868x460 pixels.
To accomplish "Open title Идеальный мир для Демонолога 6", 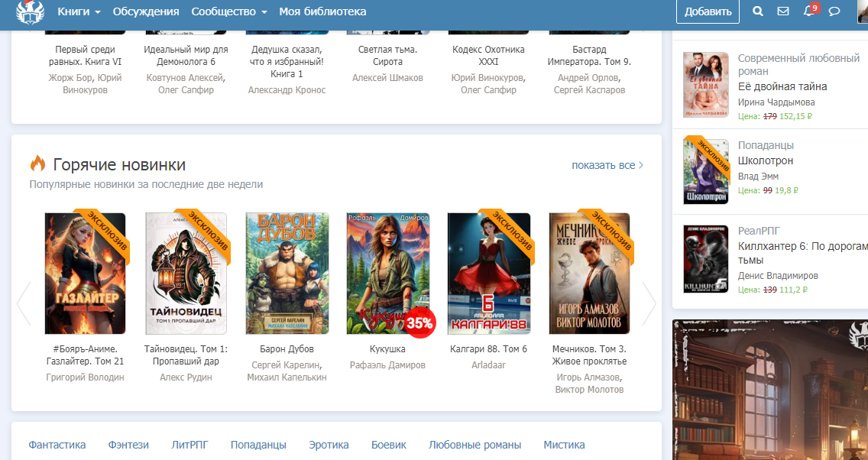I will coord(186,55).
